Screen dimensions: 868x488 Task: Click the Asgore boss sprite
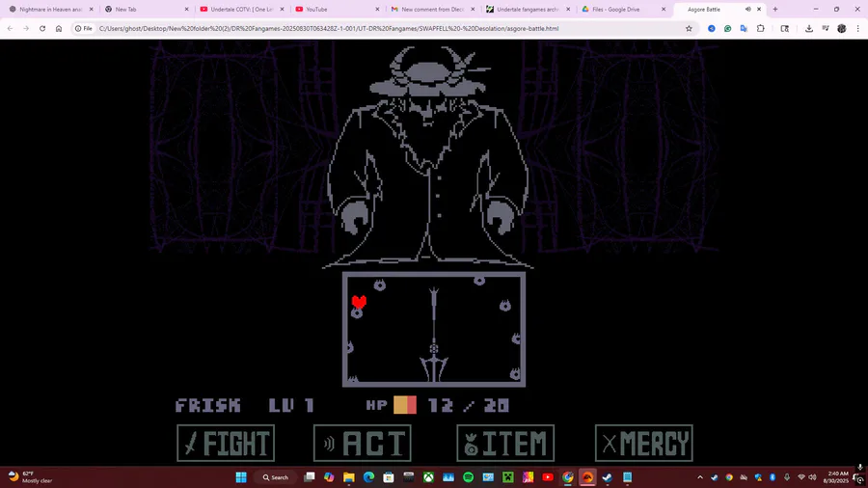(427, 156)
